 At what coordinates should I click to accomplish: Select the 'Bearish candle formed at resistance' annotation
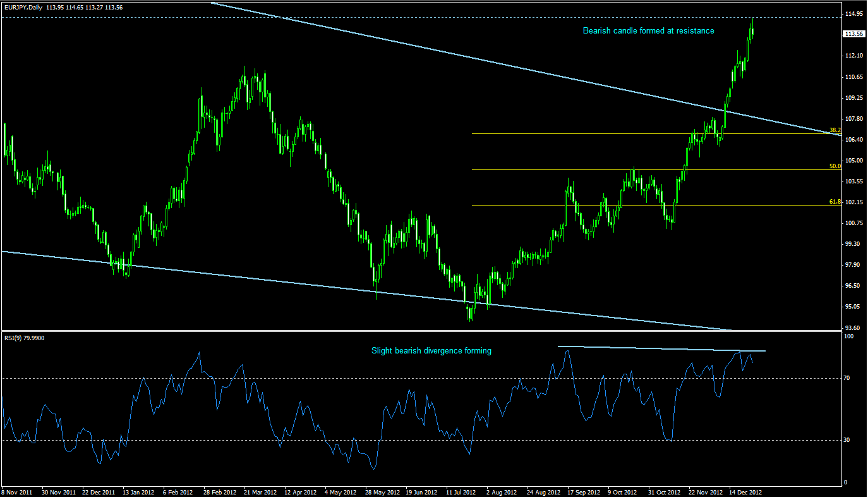648,30
